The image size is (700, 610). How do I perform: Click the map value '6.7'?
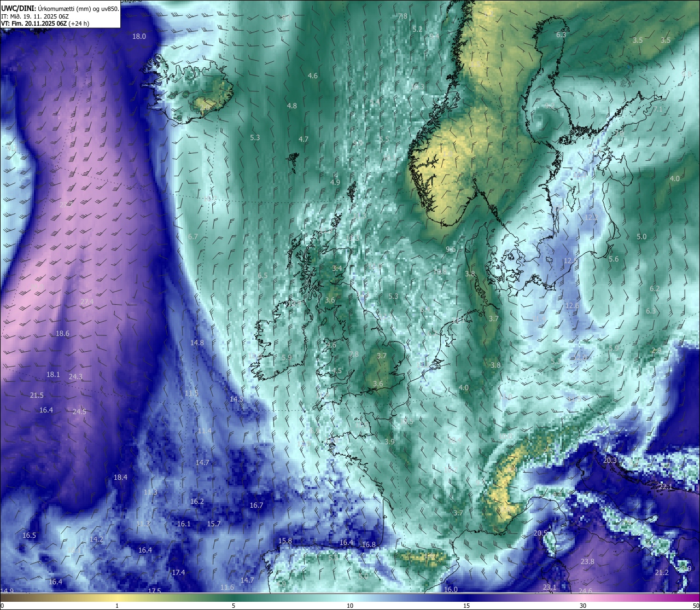click(193, 237)
